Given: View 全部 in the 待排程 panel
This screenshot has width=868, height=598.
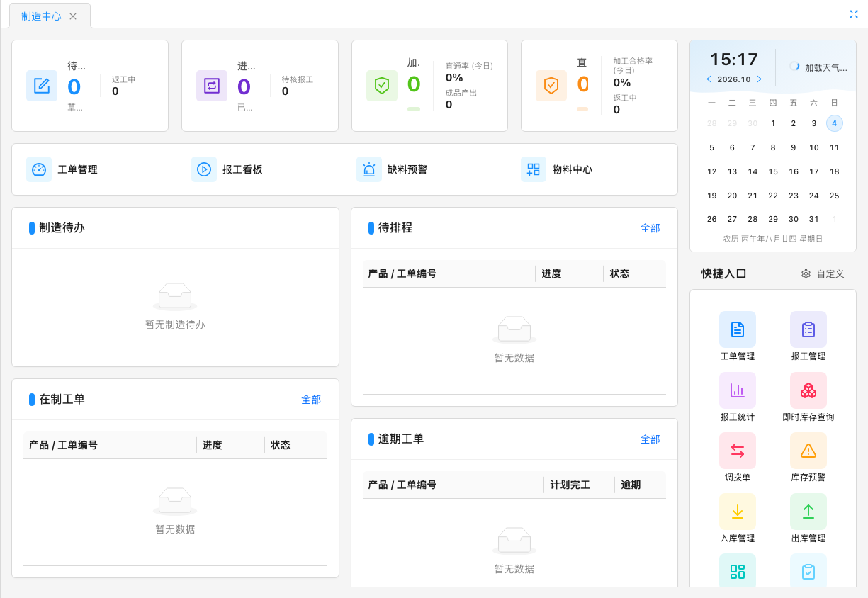Looking at the screenshot, I should tap(650, 228).
